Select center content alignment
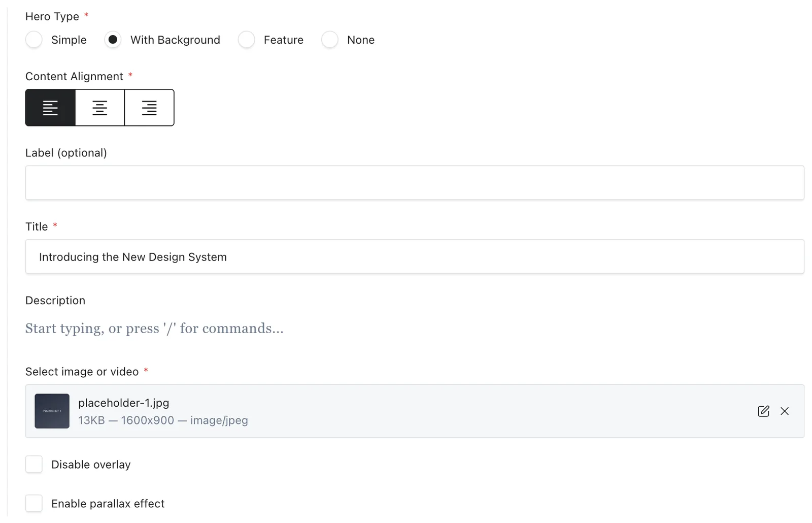 100,108
